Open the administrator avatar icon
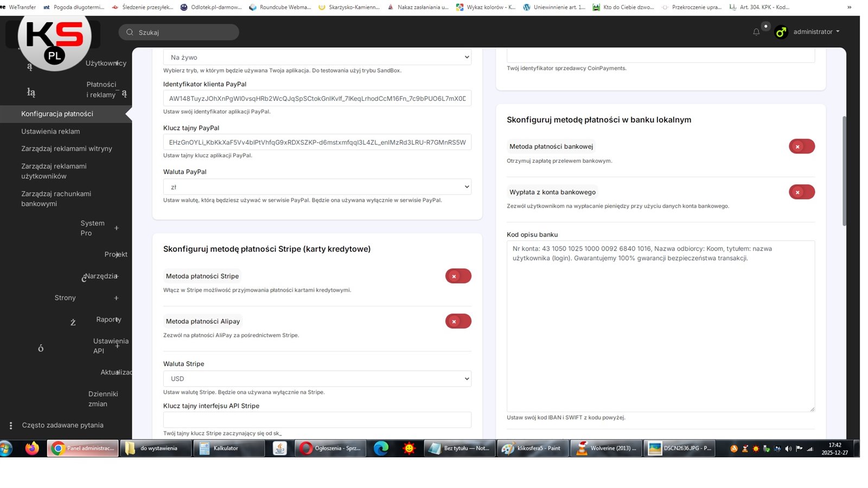The width and height of the screenshot is (868, 488). pyautogui.click(x=781, y=32)
